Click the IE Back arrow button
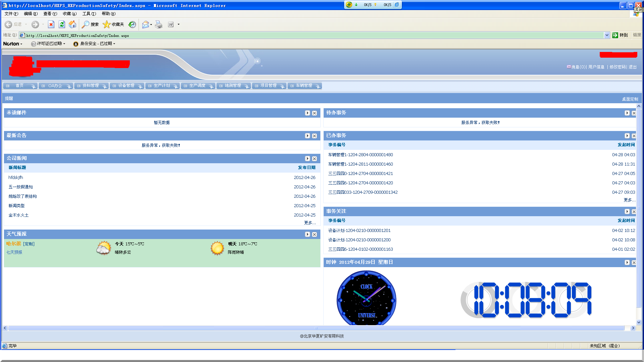 8,24
